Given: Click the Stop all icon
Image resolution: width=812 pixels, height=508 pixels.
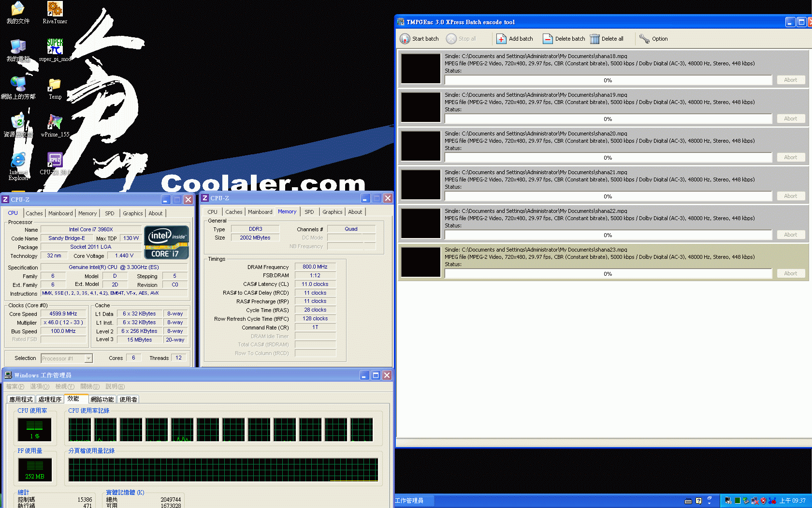Looking at the screenshot, I should coord(451,39).
